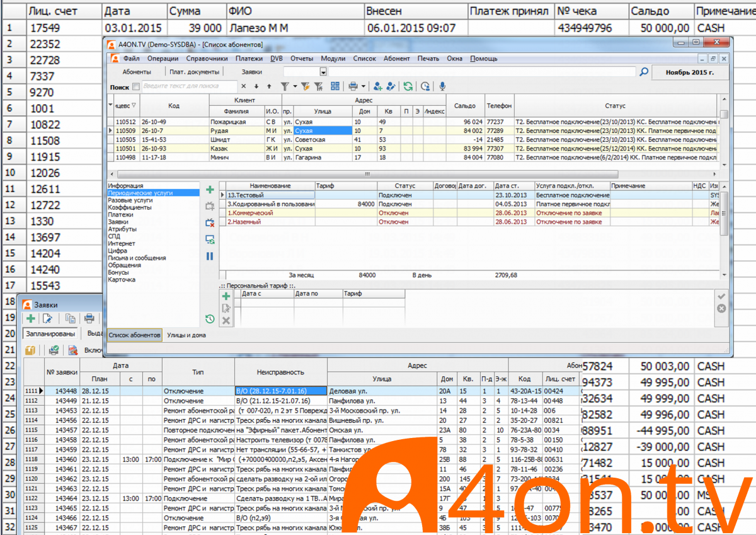Image resolution: width=756 pixels, height=535 pixels.
Task: Open the Справочники menu
Action: click(x=207, y=59)
